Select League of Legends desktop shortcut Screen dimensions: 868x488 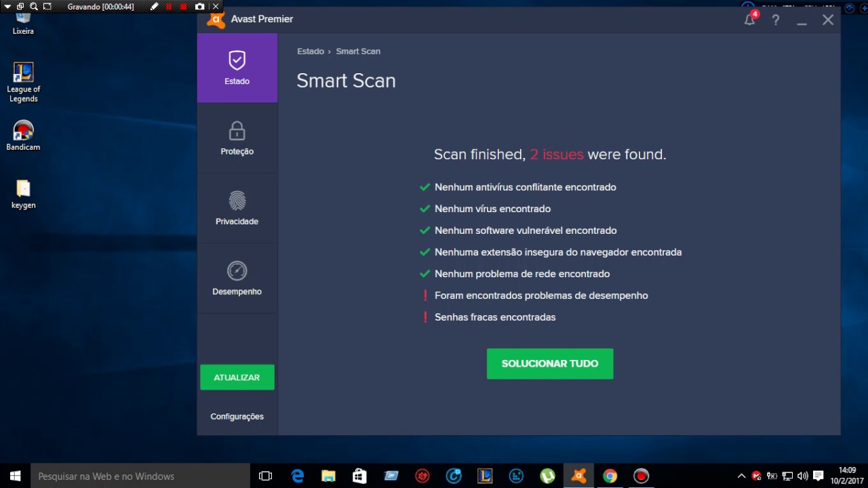pos(24,83)
